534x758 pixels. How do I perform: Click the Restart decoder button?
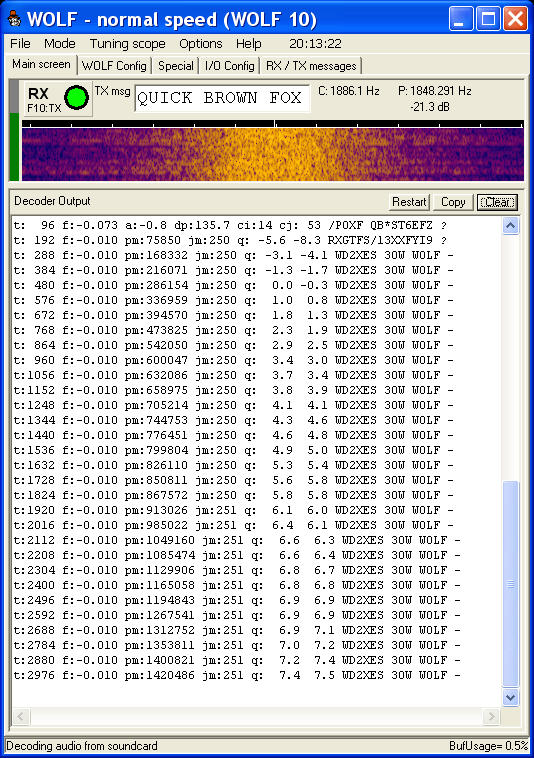pos(409,202)
